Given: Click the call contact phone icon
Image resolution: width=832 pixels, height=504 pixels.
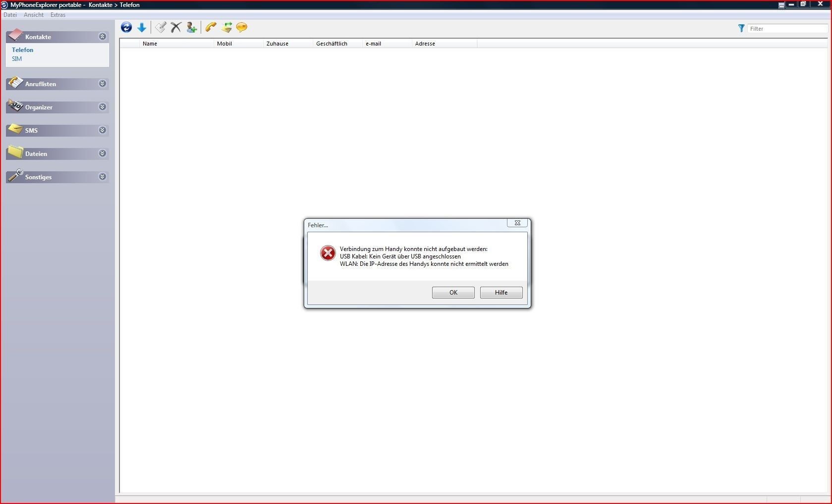Looking at the screenshot, I should tap(211, 27).
